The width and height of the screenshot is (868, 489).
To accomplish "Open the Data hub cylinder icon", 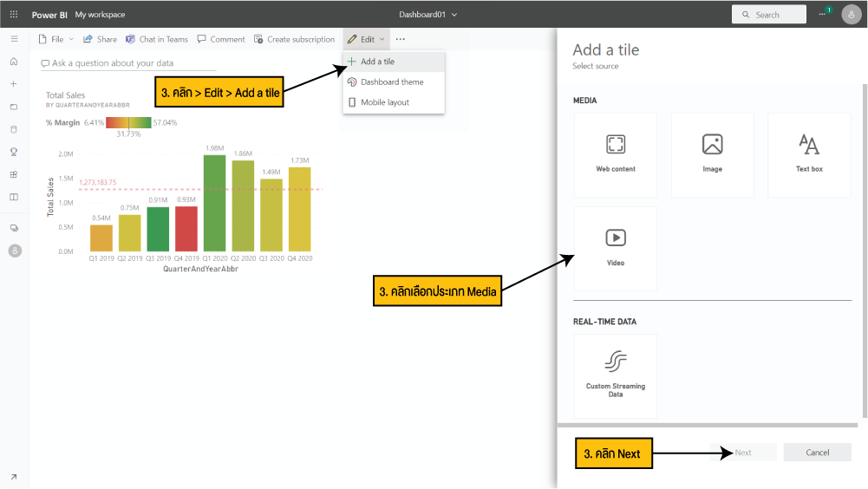I will pyautogui.click(x=14, y=129).
